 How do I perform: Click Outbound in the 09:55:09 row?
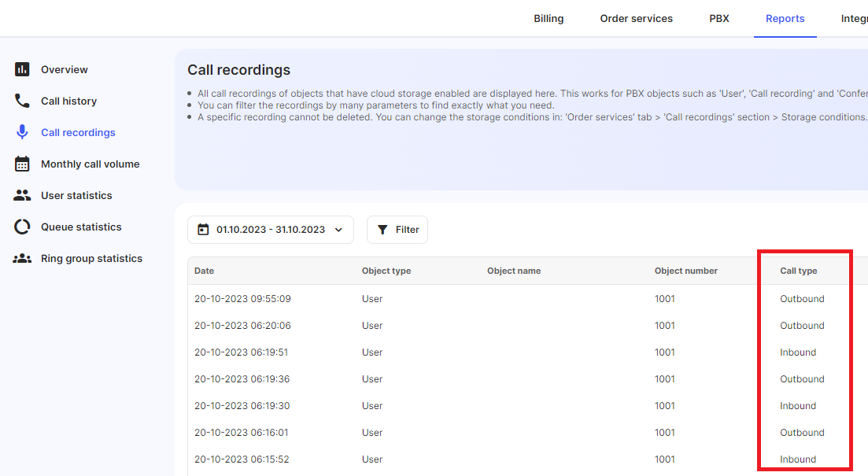pos(802,299)
